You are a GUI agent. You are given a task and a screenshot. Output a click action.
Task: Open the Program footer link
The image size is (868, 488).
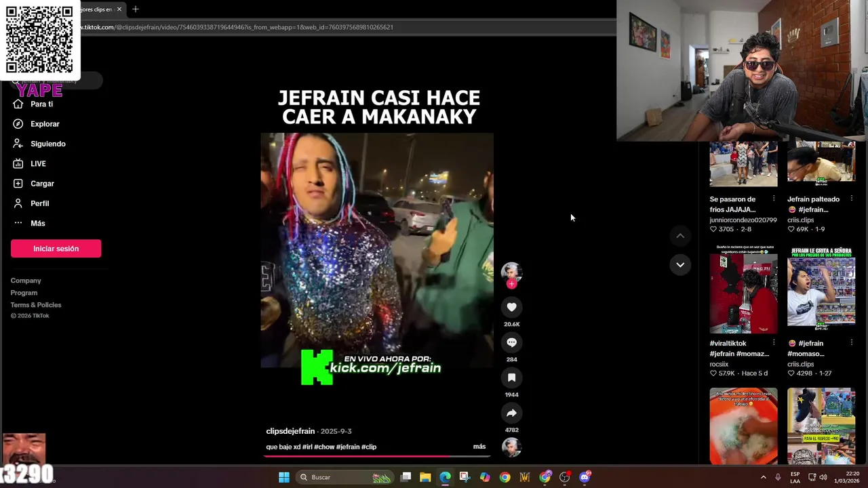(24, 293)
